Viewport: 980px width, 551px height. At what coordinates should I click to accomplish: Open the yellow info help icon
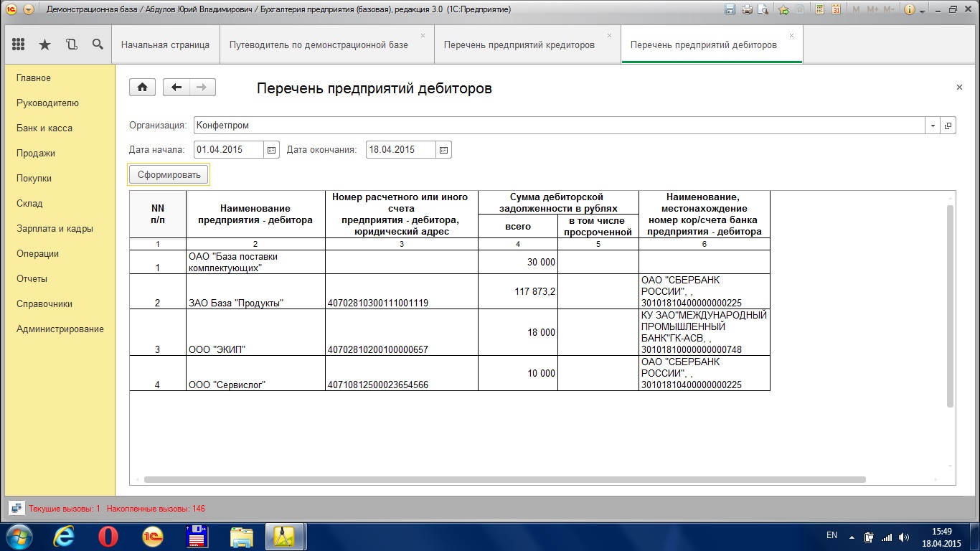click(910, 9)
